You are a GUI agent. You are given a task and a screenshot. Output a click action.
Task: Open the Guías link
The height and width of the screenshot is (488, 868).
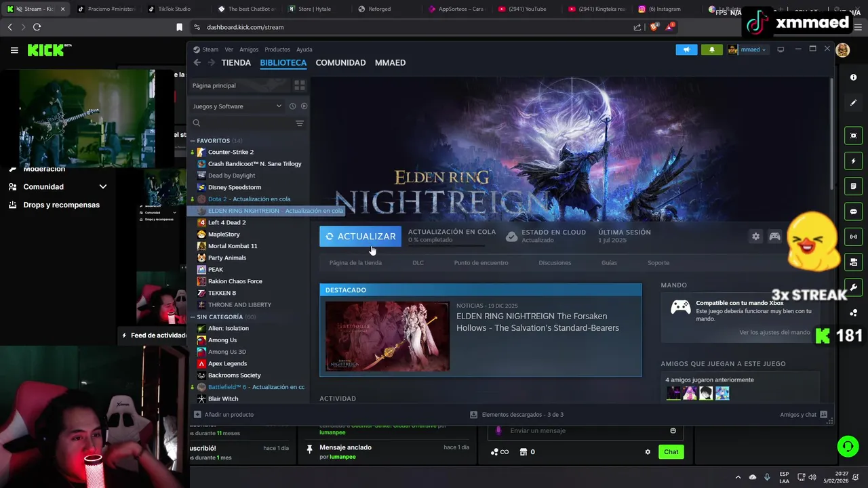pos(609,263)
